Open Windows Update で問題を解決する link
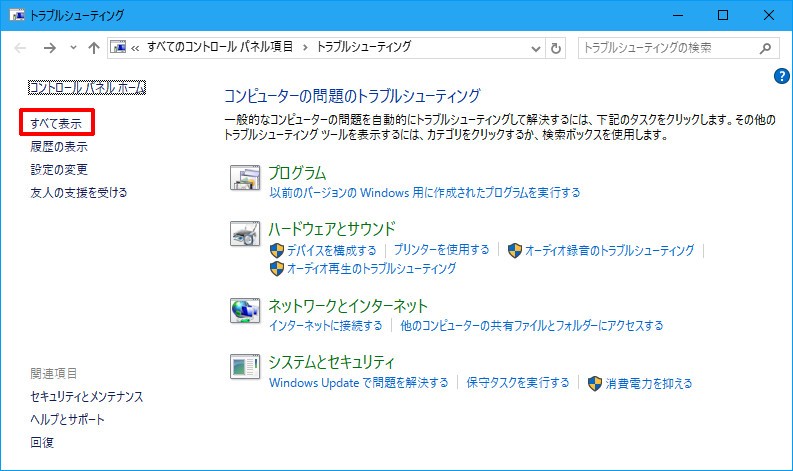This screenshot has height=471, width=793. [359, 382]
